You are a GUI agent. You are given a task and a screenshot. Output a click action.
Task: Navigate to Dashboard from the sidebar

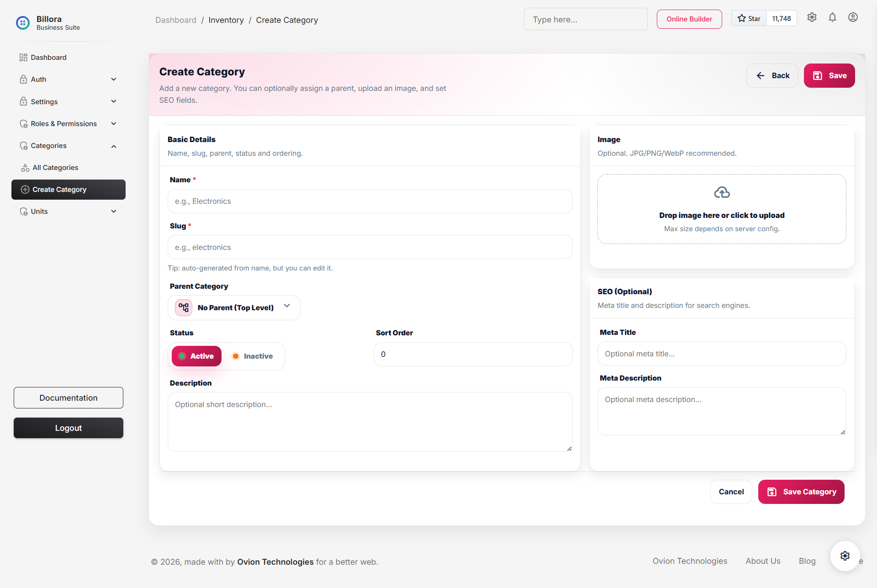[x=48, y=57]
